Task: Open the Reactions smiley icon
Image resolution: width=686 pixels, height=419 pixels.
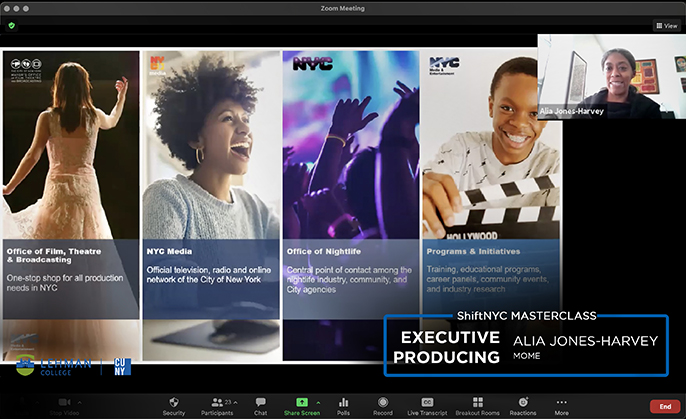Action: (x=523, y=402)
